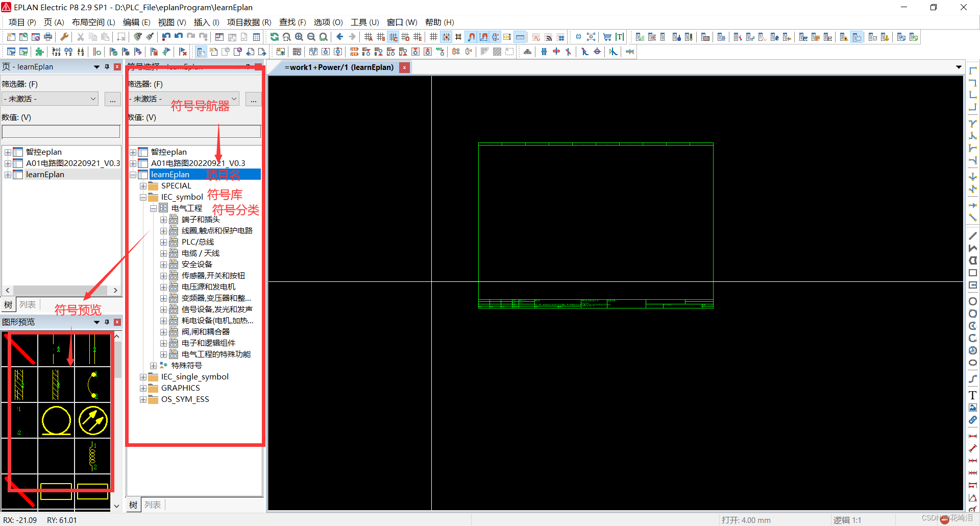
Task: Close the 图形预览 panel
Action: (117, 322)
